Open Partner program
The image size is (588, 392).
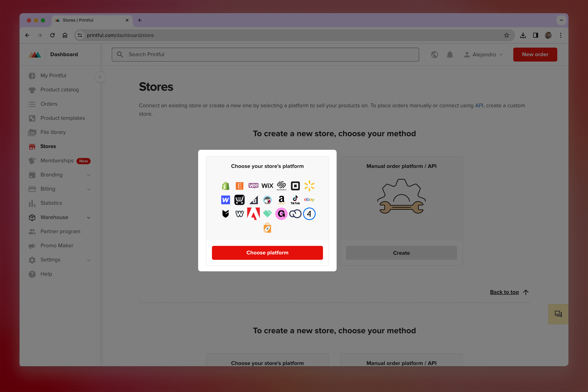(60, 231)
